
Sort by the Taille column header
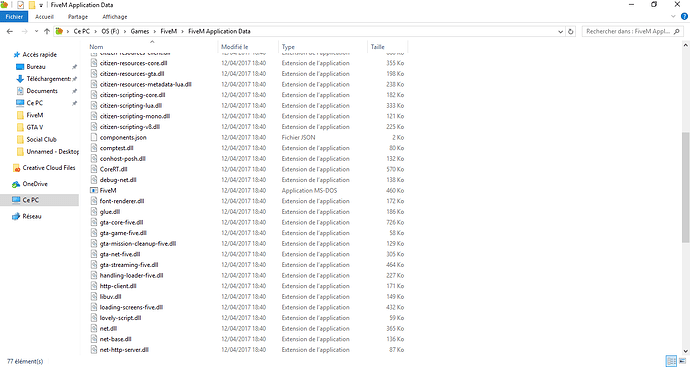pyautogui.click(x=378, y=47)
